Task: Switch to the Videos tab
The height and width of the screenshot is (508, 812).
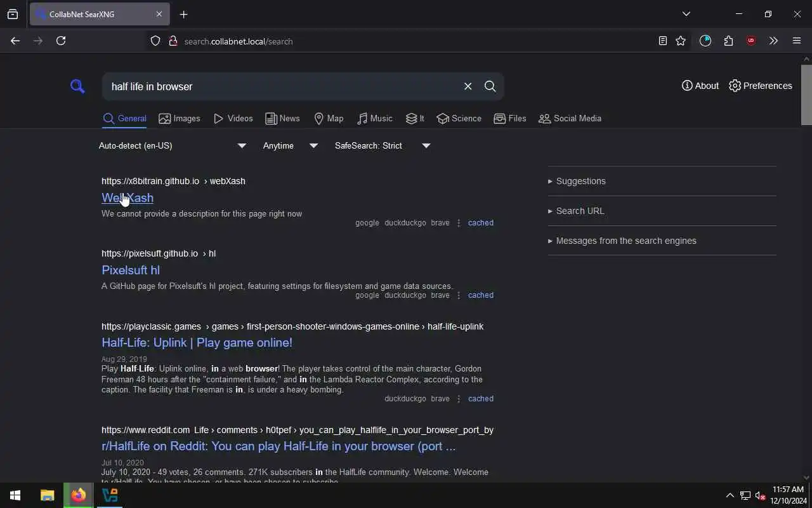Action: (x=233, y=118)
